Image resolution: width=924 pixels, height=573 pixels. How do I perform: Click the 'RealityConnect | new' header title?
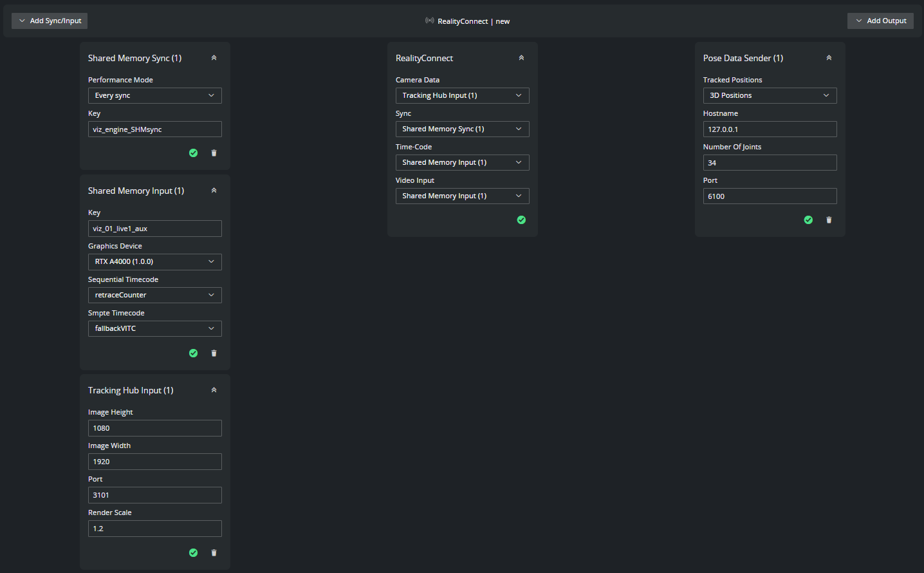(x=474, y=21)
